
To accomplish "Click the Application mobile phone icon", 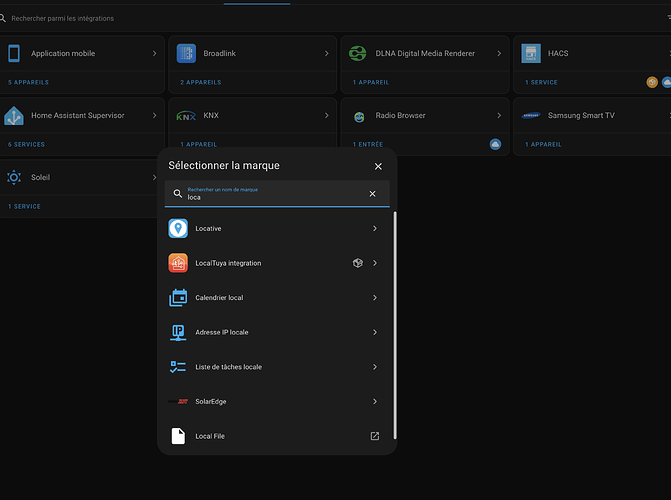I will [14, 54].
